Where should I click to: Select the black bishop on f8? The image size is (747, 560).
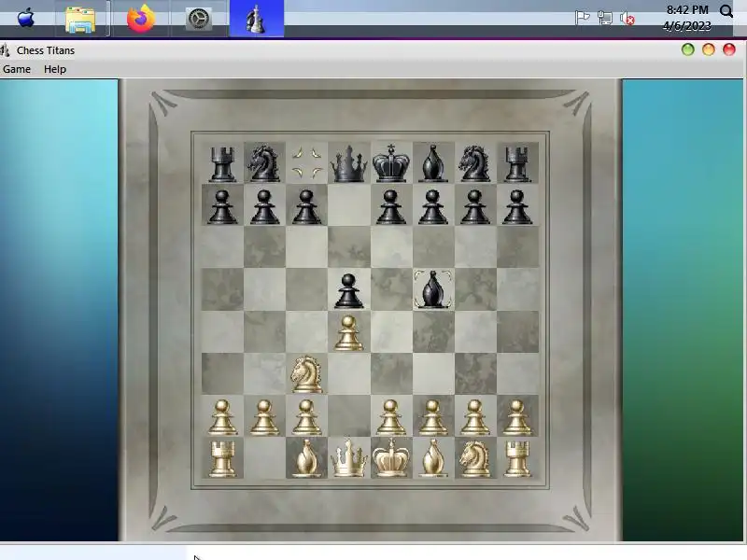pyautogui.click(x=433, y=164)
